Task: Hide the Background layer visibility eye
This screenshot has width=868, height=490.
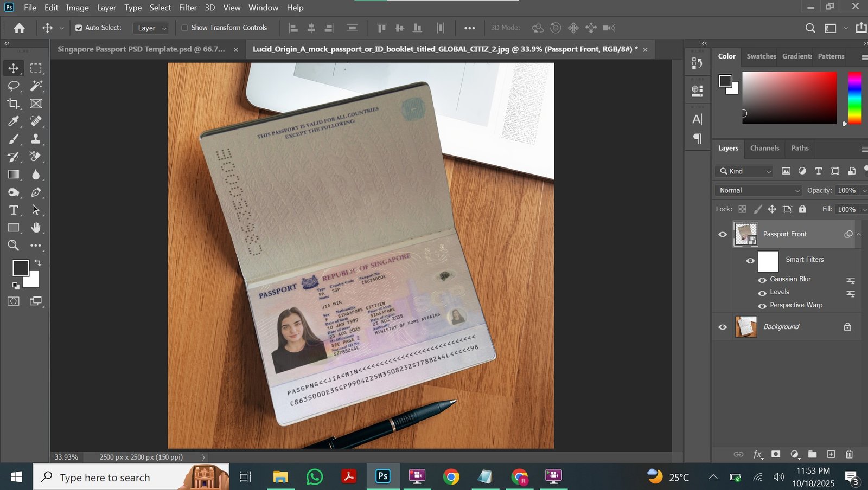Action: [x=723, y=327]
